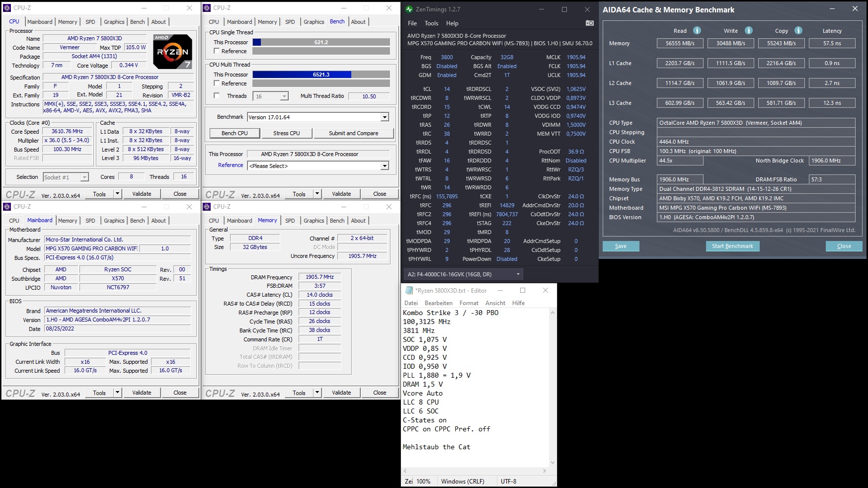
Task: Switch to the Graphics tab in the CPU-Z benchmark window
Action: (x=314, y=22)
